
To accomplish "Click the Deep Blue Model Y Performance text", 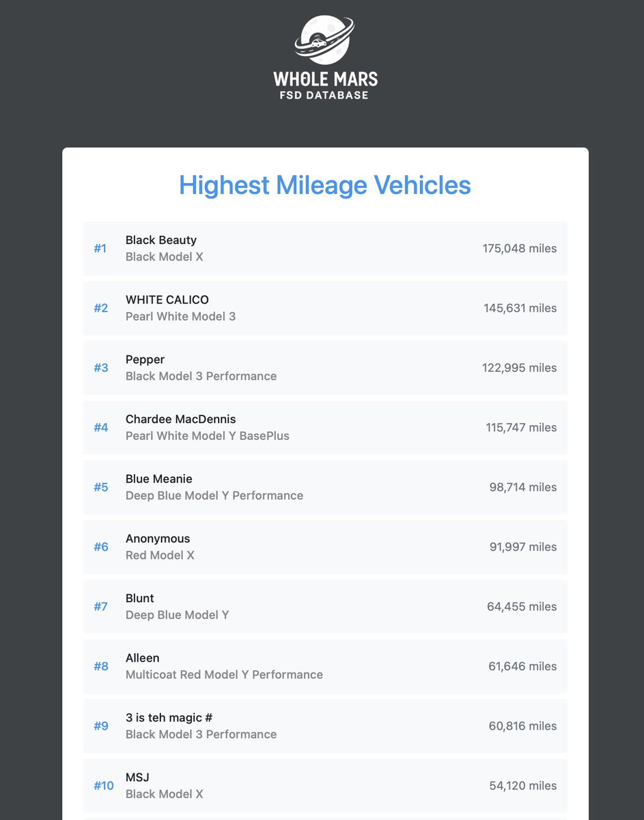I will click(x=214, y=495).
